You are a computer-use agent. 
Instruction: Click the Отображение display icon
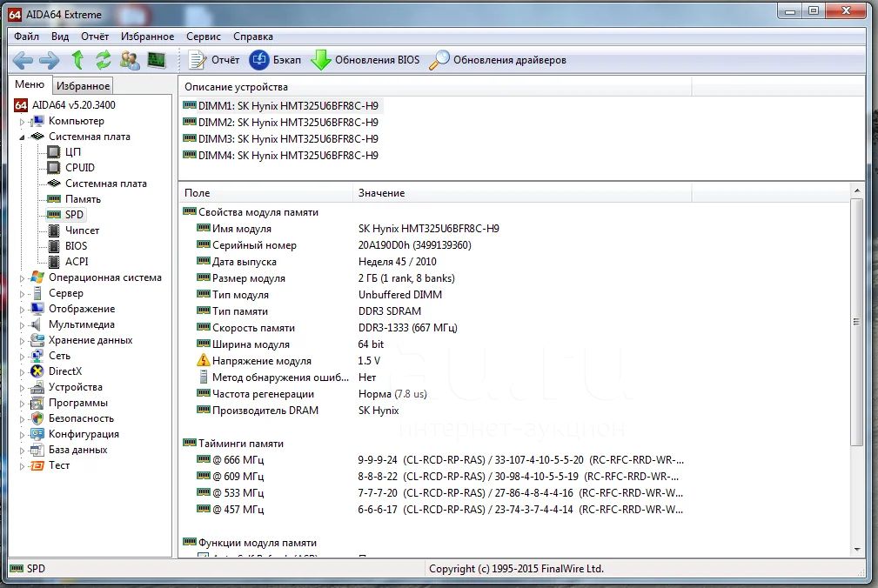(37, 308)
